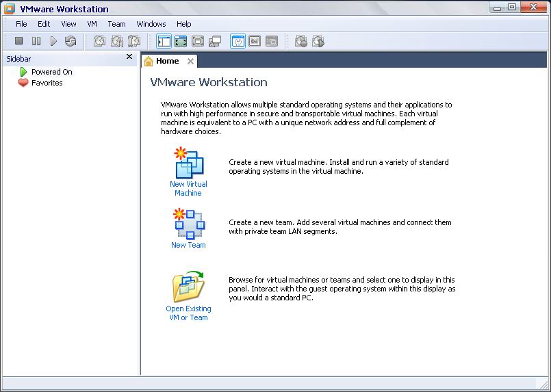Click the green Powered On arrow icon
The height and width of the screenshot is (392, 551).
tap(23, 72)
